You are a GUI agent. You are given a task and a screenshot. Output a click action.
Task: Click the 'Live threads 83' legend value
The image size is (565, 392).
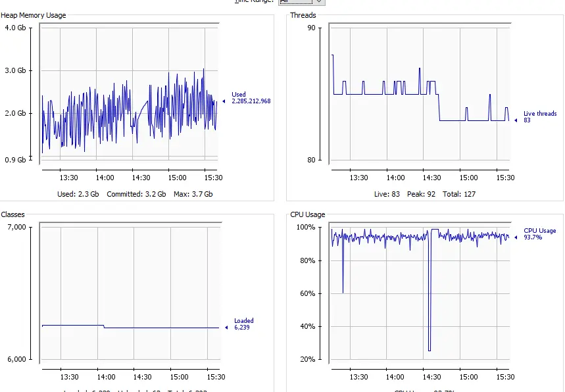click(x=540, y=116)
